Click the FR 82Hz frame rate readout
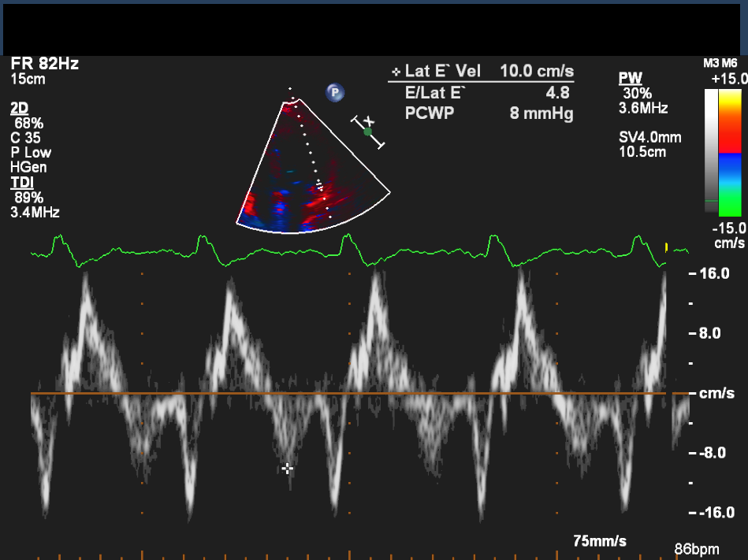This screenshot has height=560, width=748. 44,64
